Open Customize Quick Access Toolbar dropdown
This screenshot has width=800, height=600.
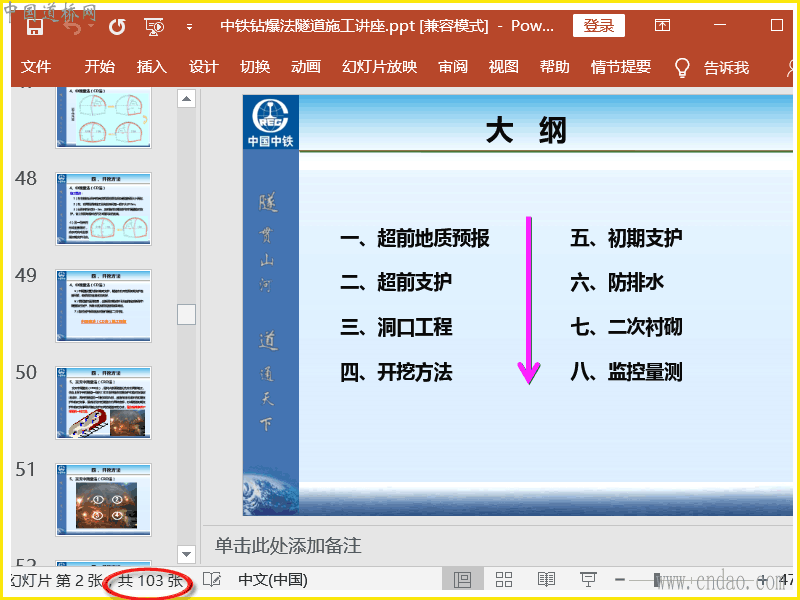189,27
